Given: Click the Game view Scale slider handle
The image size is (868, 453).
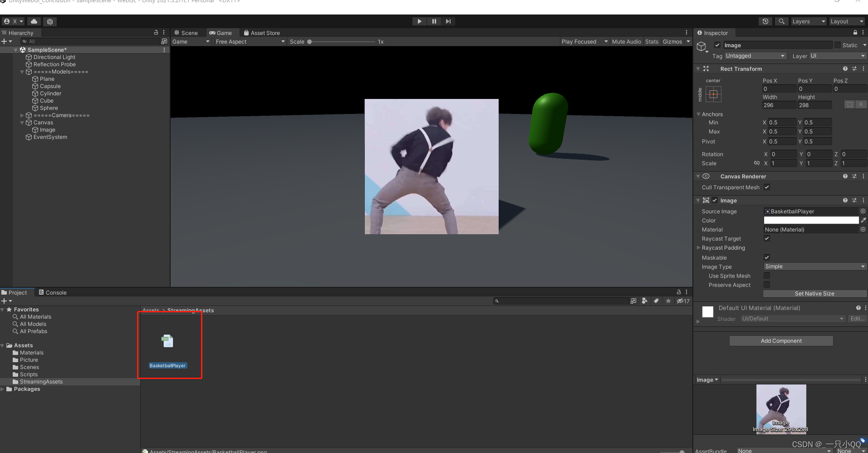Looking at the screenshot, I should point(309,41).
